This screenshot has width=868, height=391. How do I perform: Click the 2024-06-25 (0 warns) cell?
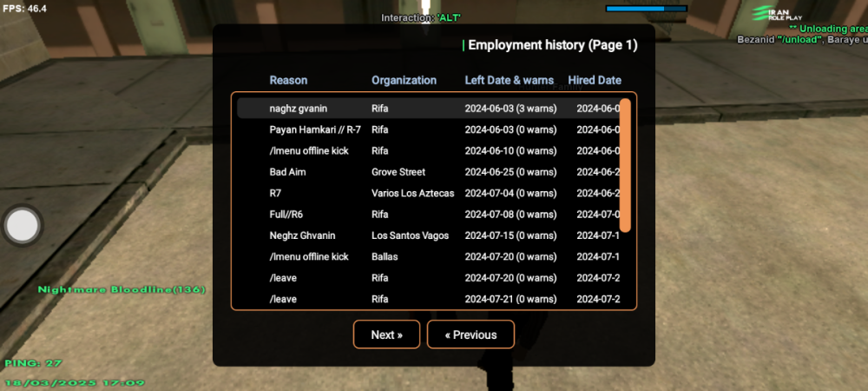point(511,172)
